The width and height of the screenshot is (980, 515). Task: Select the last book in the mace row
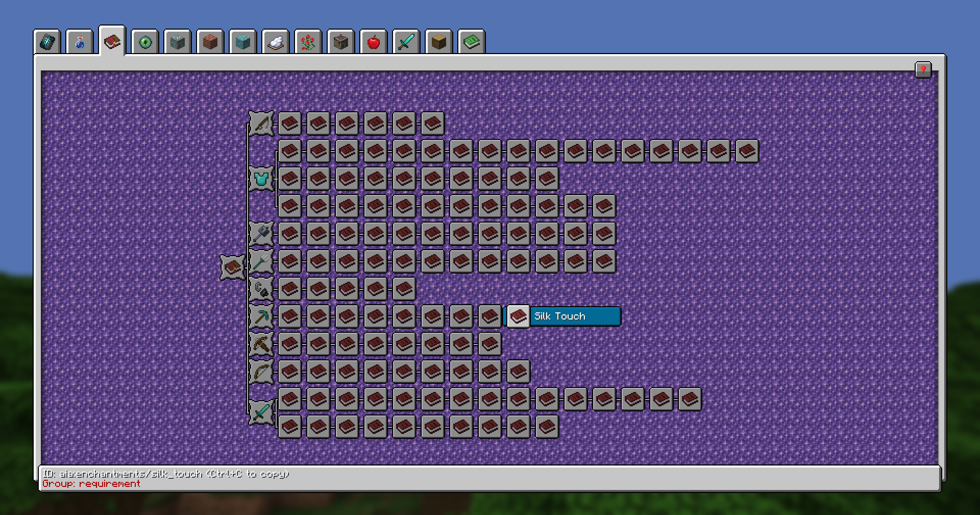[604, 234]
